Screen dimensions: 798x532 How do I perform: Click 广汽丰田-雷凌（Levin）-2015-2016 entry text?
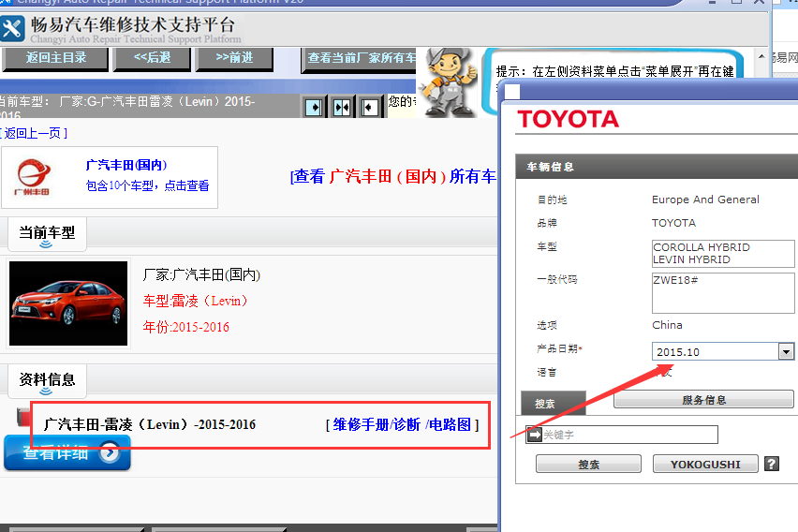coord(150,424)
